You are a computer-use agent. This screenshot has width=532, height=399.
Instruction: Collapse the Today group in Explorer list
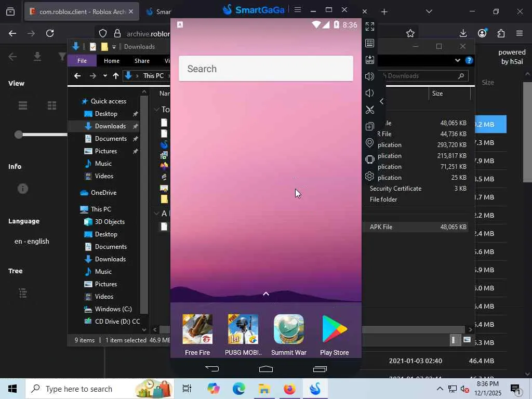[156, 109]
